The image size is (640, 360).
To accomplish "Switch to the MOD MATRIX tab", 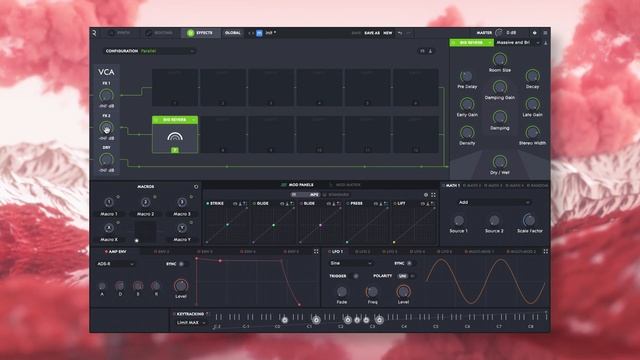I will click(345, 185).
